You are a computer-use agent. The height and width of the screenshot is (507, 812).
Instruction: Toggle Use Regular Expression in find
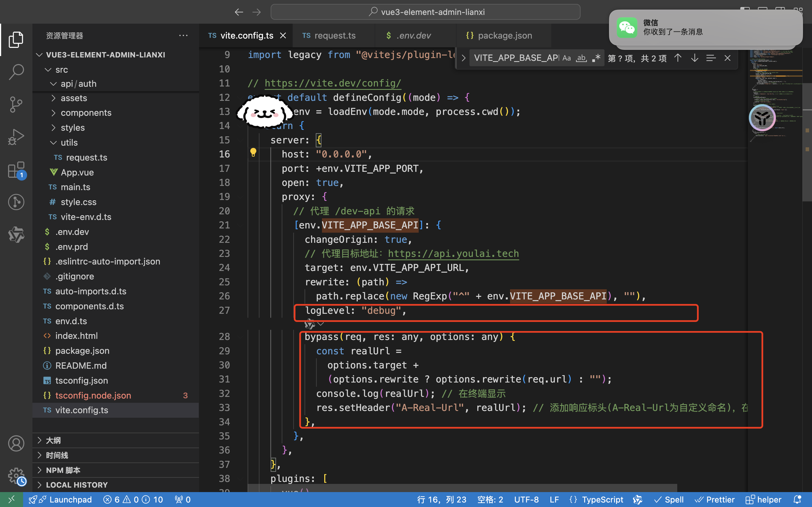[x=596, y=58]
